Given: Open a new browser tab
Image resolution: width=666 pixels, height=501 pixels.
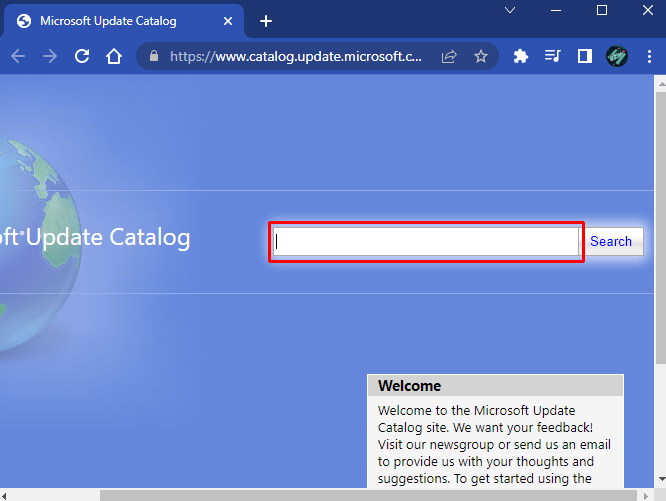Looking at the screenshot, I should tap(266, 21).
